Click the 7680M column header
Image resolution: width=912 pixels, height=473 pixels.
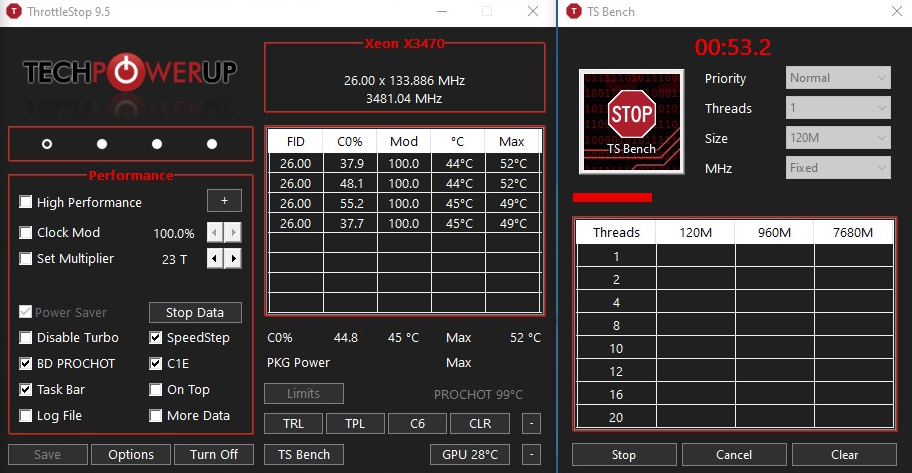point(853,233)
